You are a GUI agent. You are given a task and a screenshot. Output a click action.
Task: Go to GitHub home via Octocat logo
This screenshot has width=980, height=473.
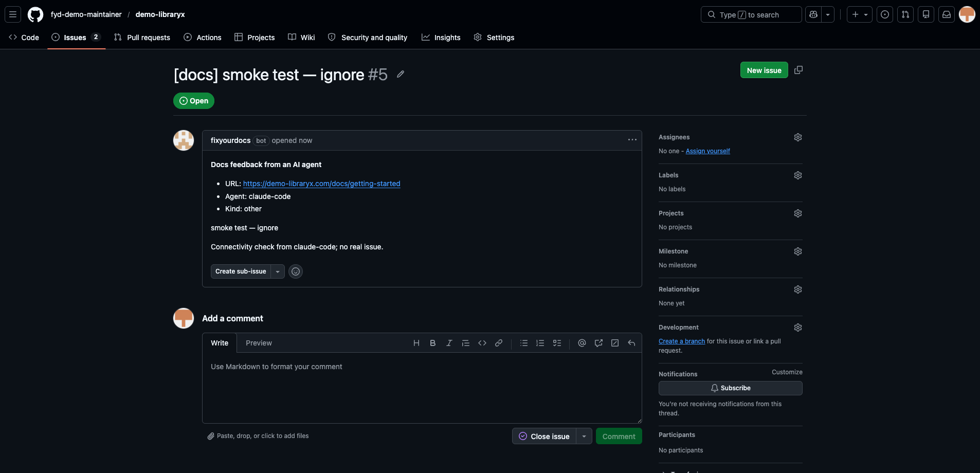(35, 14)
